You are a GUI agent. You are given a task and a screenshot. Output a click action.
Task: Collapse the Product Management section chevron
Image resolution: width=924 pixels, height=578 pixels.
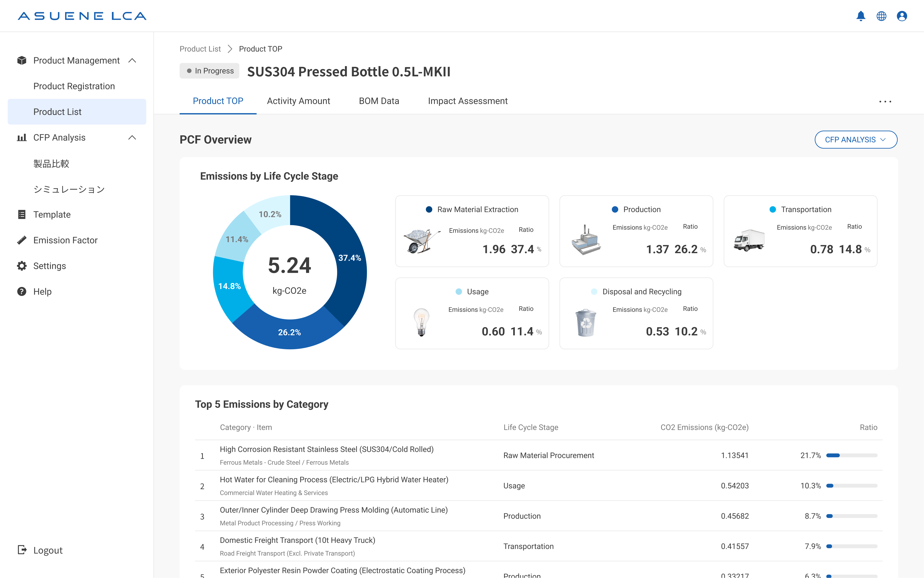coord(132,60)
